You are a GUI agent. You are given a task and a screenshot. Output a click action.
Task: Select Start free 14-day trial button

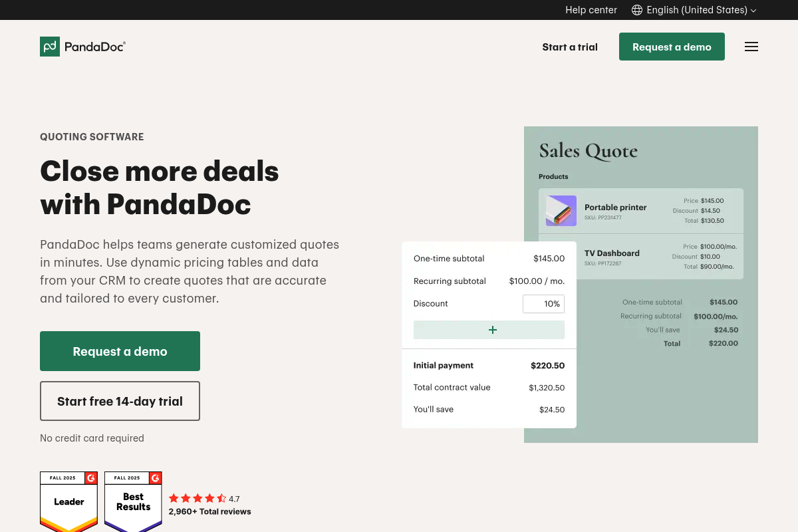(120, 401)
